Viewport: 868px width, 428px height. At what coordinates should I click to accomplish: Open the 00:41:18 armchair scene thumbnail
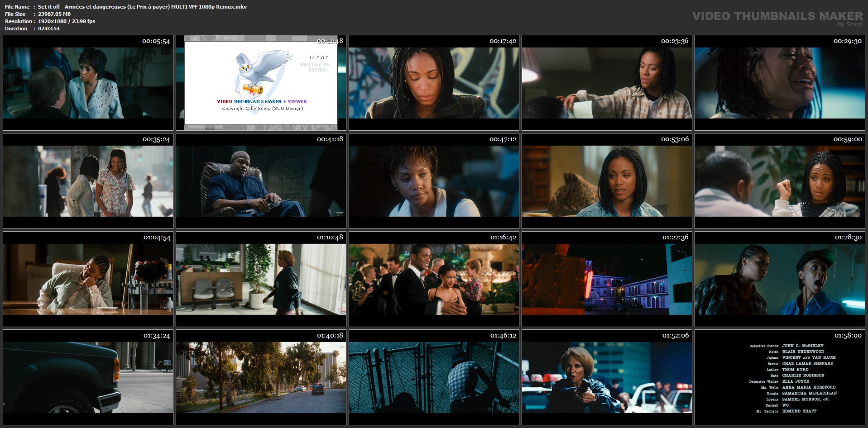tap(261, 181)
